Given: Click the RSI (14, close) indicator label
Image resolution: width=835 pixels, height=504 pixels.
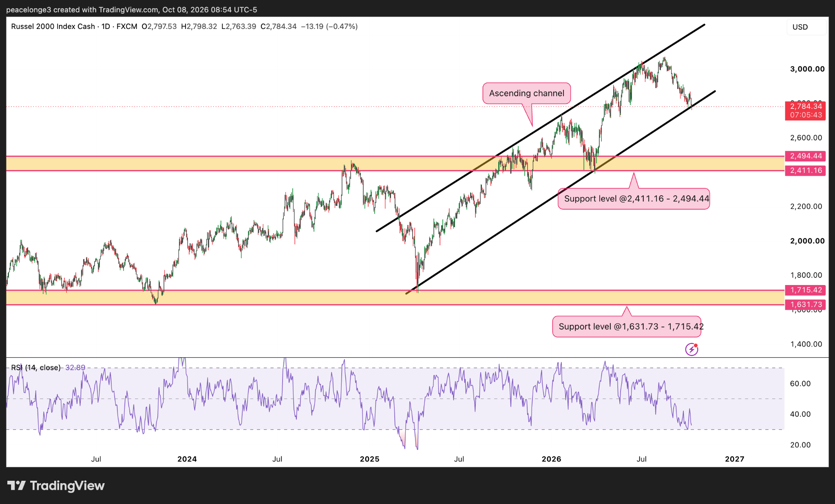Looking at the screenshot, I should coord(36,368).
